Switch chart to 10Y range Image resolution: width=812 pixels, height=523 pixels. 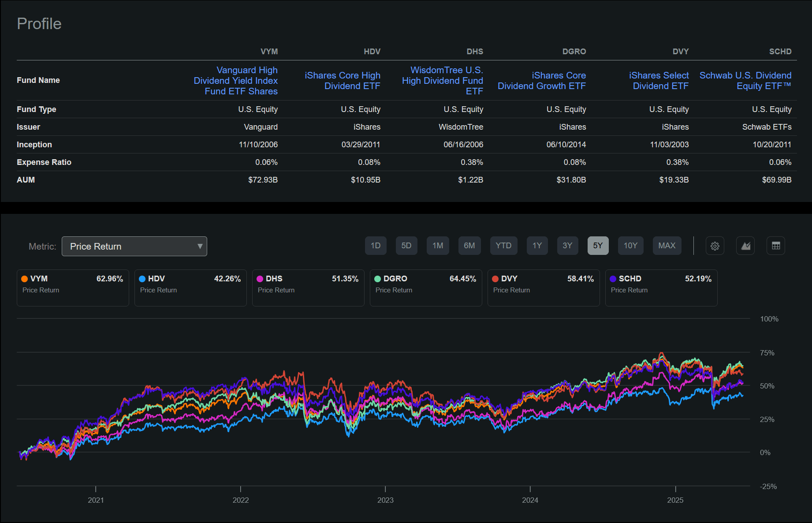click(630, 246)
